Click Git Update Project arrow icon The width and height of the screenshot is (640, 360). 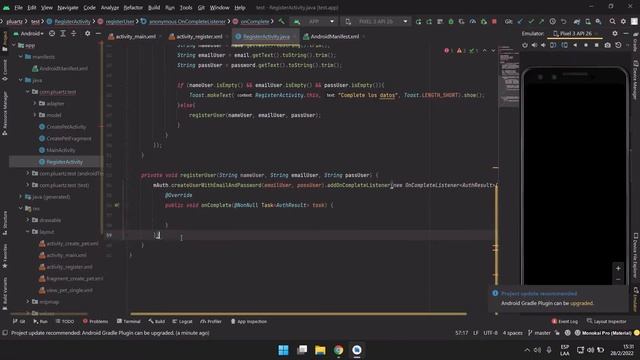pos(520,21)
